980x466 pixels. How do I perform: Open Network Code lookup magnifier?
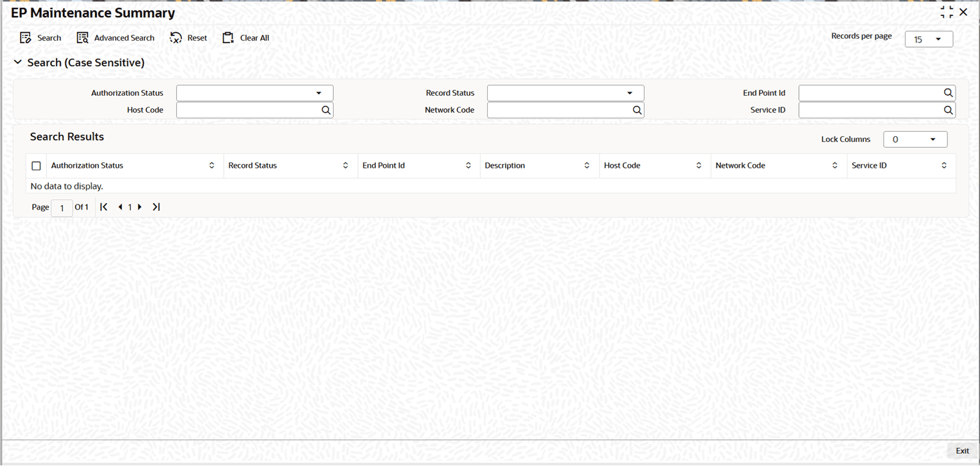(637, 111)
